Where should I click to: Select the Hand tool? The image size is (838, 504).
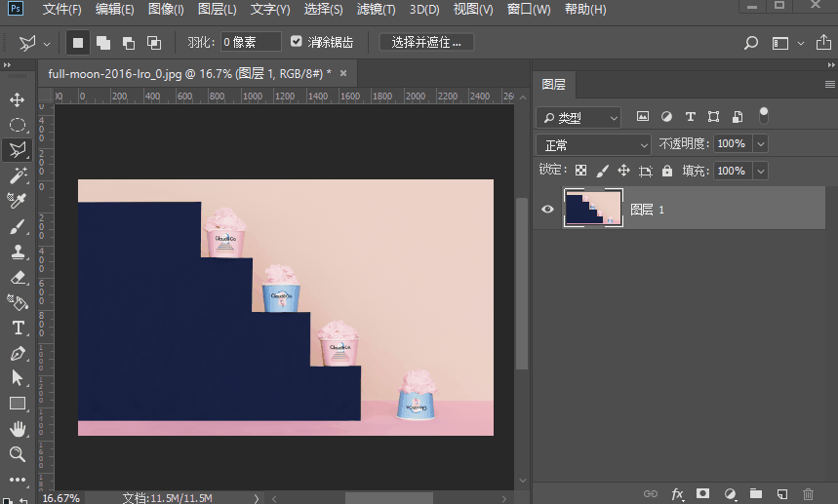click(18, 429)
